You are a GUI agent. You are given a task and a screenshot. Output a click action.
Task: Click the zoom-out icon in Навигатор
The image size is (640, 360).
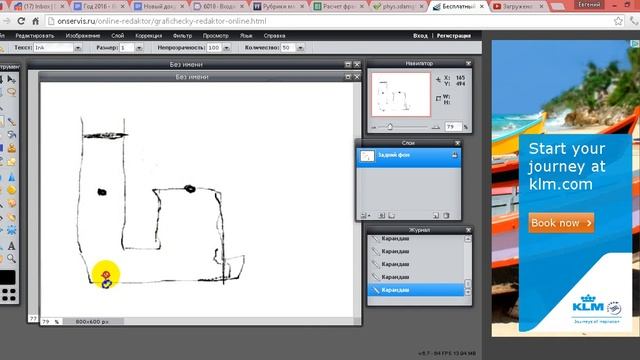(374, 127)
